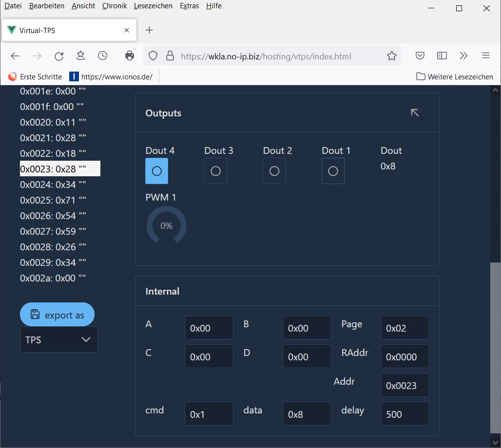Open the Pocket save icon

[420, 56]
